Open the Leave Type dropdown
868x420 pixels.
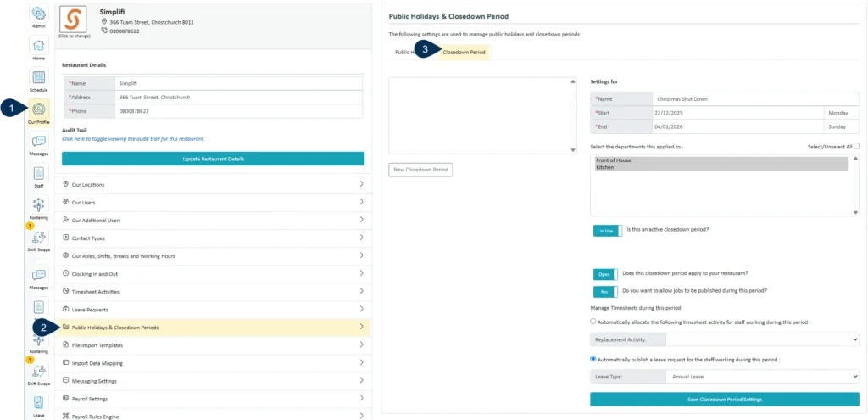pos(762,377)
